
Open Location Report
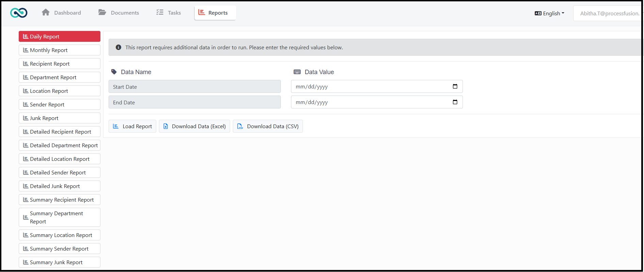60,91
